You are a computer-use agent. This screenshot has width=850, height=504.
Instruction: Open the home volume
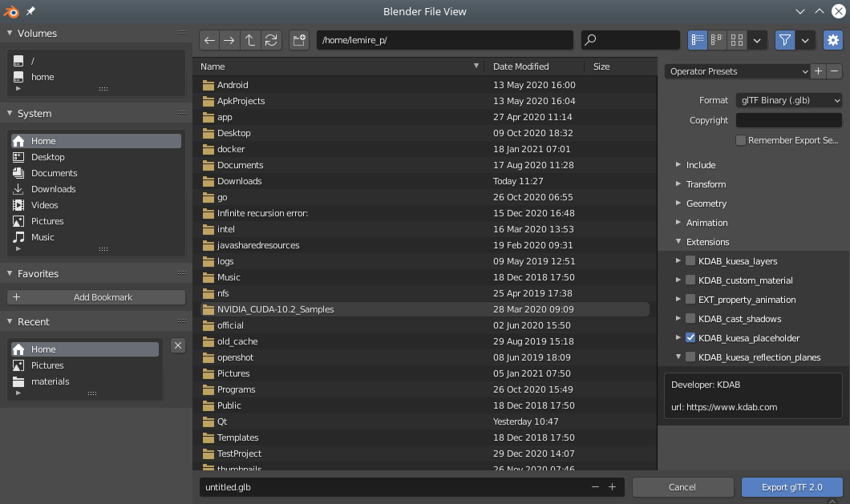point(96,77)
